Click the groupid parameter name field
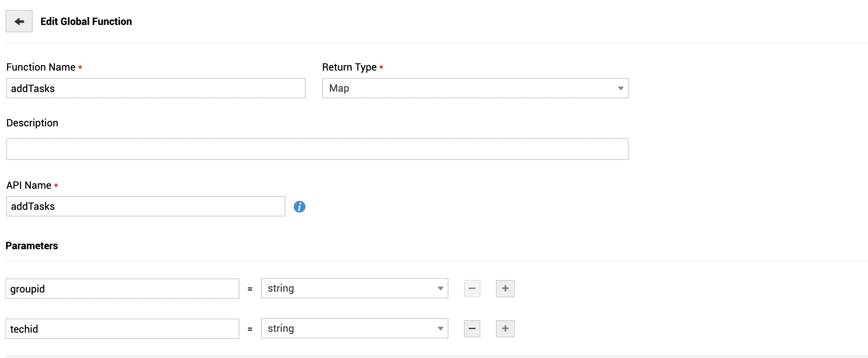This screenshot has height=358, width=868. tap(122, 289)
